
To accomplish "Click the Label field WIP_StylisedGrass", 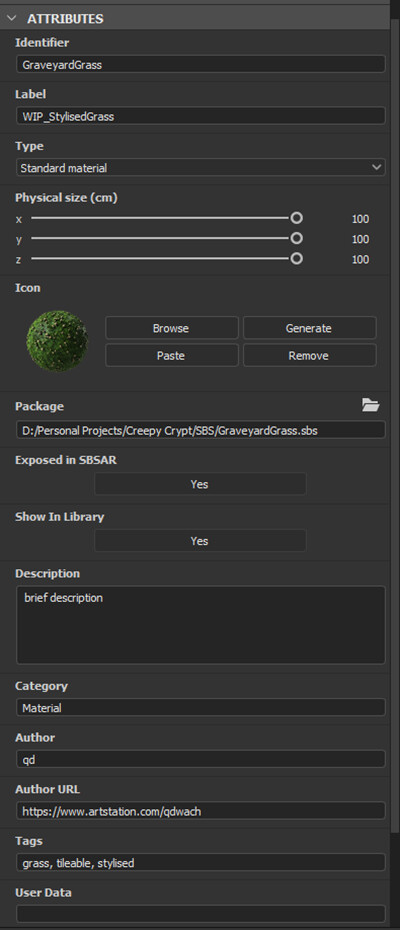I will pyautogui.click(x=201, y=116).
